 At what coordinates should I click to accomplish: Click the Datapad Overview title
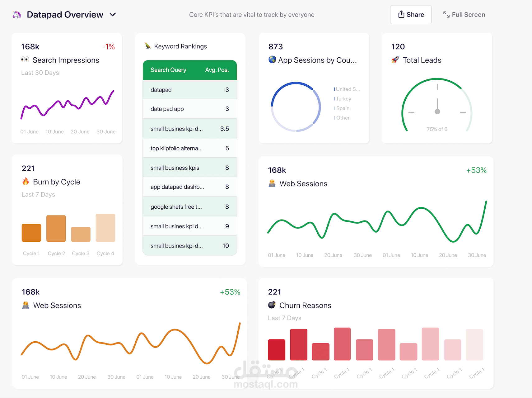click(x=65, y=15)
